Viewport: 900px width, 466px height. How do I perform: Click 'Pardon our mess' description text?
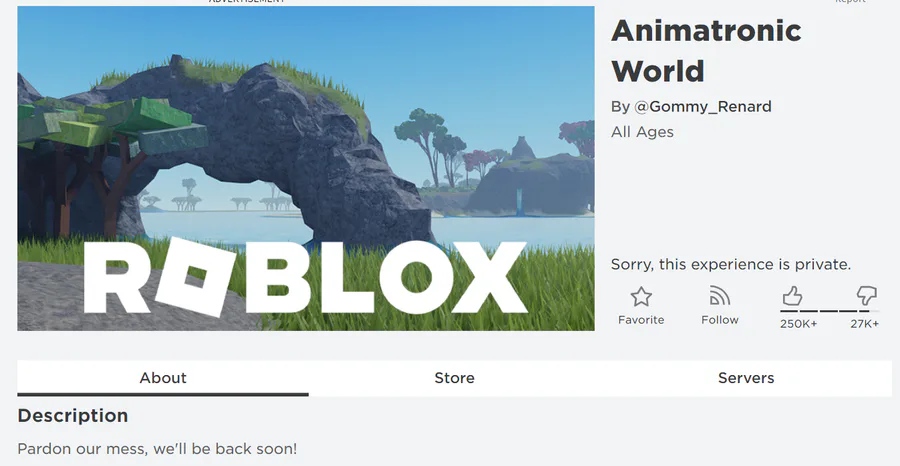[x=157, y=449]
